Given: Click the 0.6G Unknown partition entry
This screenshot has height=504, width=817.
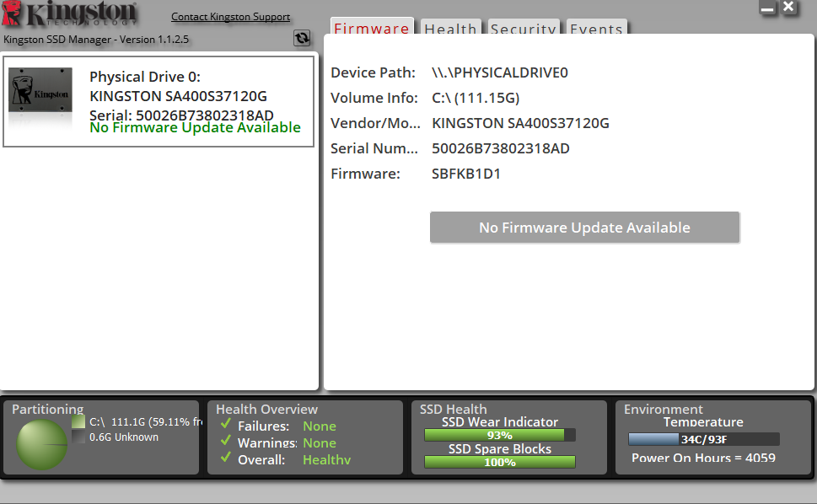Looking at the screenshot, I should coord(123,437).
